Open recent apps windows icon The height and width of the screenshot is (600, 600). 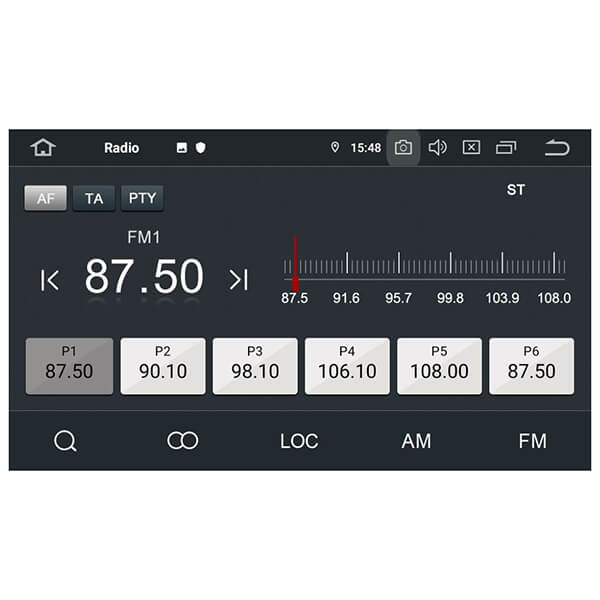(x=506, y=148)
